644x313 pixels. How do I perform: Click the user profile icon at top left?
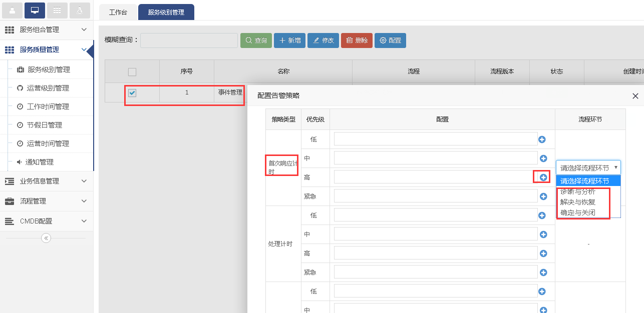click(12, 10)
